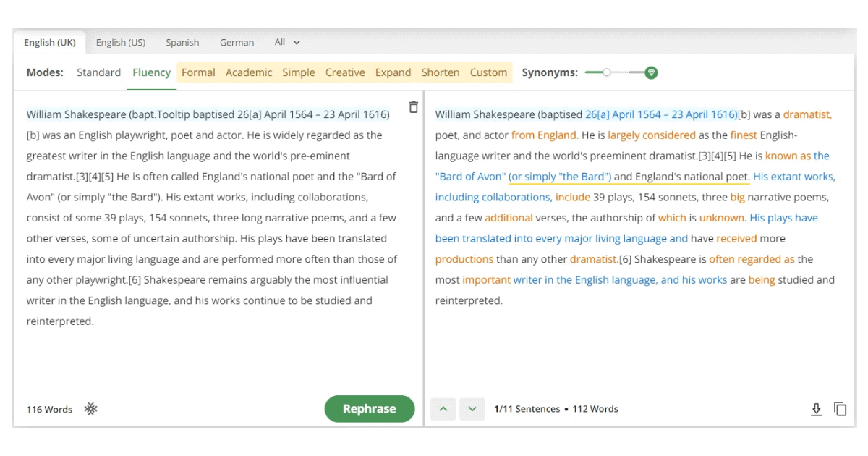Pick the Academic mode

click(x=249, y=72)
